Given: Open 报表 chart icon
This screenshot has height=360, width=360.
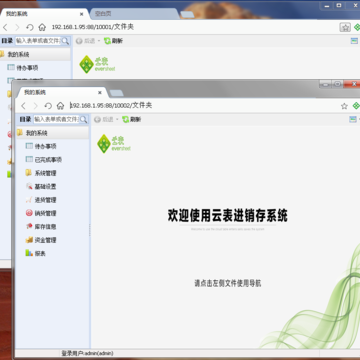Looking at the screenshot, I should point(29,253).
